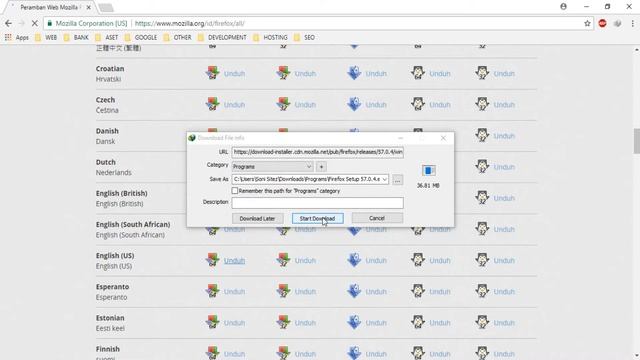The width and height of the screenshot is (640, 360).
Task: Open SEO bookmarks folder
Action: (x=304, y=37)
